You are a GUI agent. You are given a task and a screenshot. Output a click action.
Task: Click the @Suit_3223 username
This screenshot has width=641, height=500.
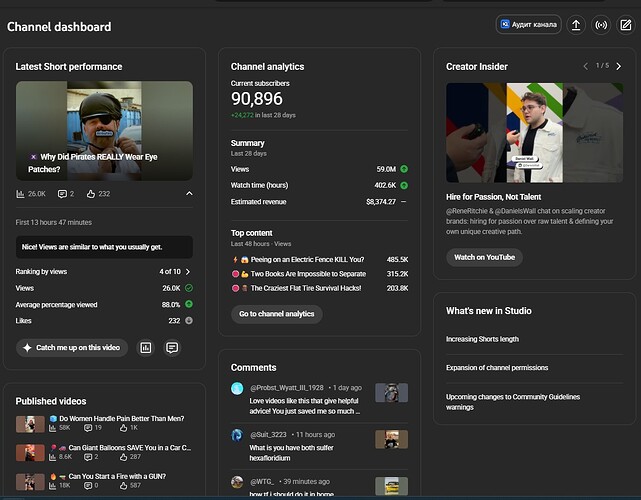(x=268, y=435)
